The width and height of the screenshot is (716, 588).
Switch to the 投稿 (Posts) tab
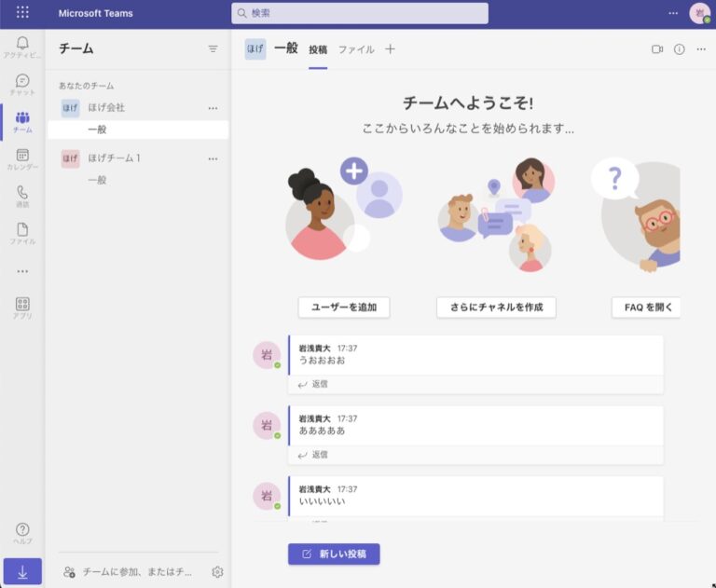318,49
